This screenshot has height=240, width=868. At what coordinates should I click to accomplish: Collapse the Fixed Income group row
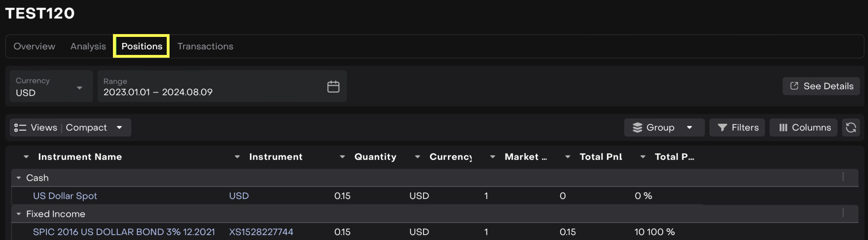(19, 214)
